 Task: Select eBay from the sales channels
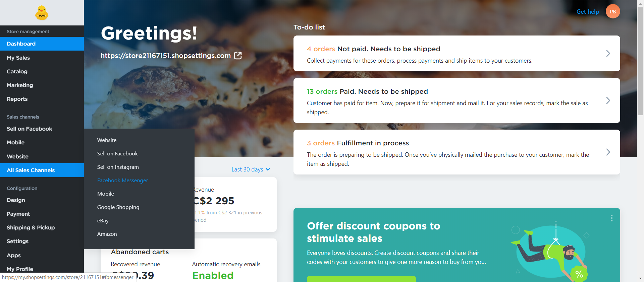pyautogui.click(x=103, y=220)
